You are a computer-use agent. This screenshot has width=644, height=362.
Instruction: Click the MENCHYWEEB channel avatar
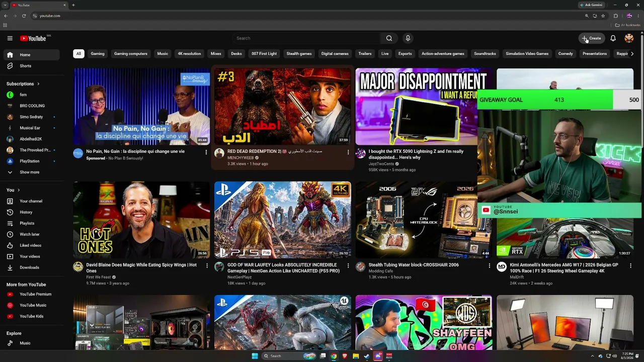click(219, 153)
